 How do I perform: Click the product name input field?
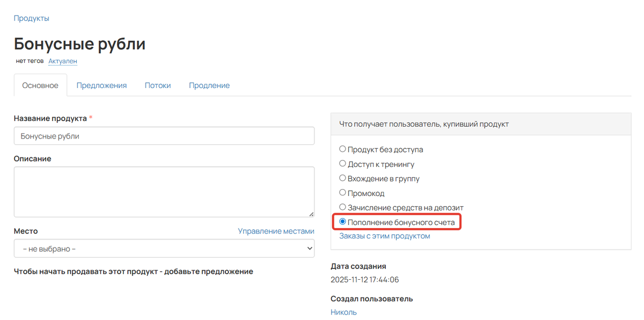click(x=164, y=135)
